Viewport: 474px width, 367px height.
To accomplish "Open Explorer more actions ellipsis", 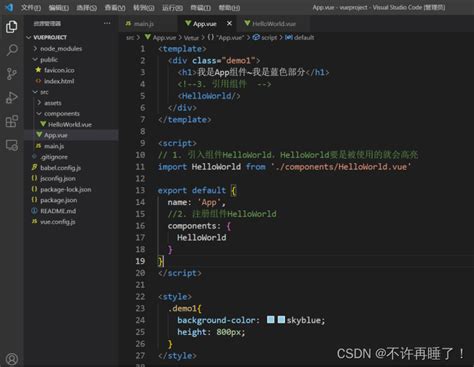I will click(x=107, y=23).
